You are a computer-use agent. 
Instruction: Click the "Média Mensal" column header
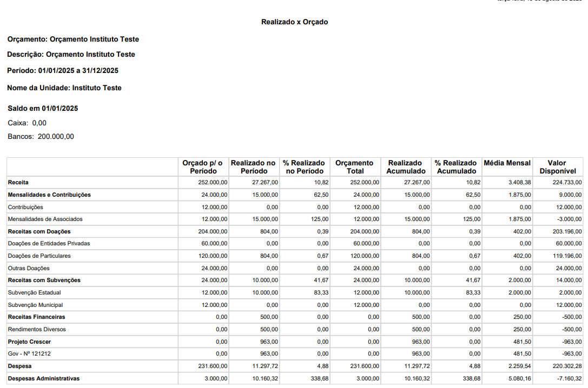(x=507, y=163)
